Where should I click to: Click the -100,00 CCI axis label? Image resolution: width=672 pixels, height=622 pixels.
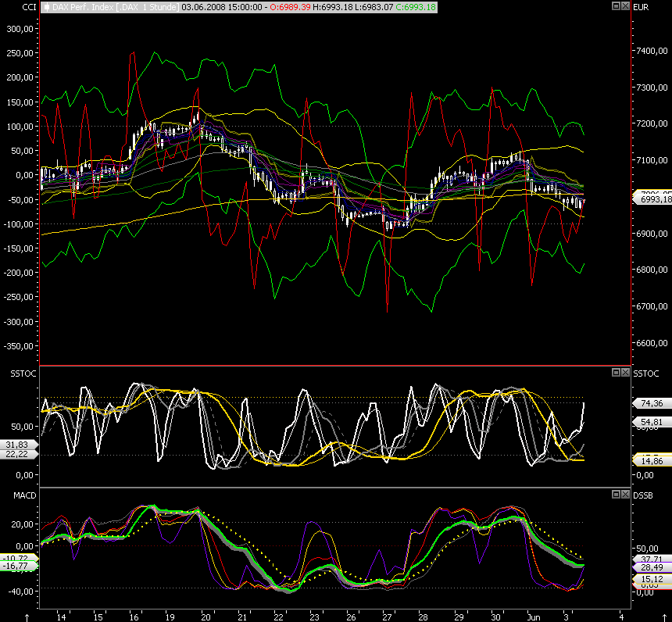coord(19,223)
